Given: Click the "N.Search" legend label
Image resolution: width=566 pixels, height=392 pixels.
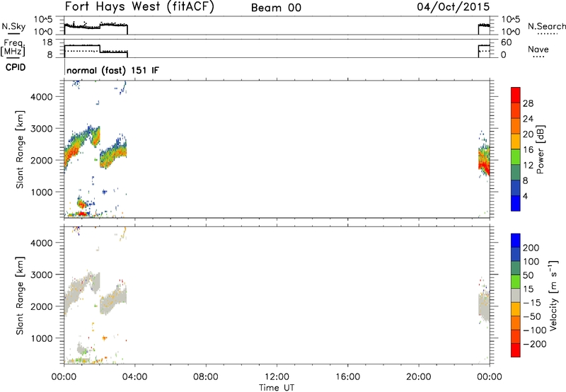Looking at the screenshot, I should [546, 26].
